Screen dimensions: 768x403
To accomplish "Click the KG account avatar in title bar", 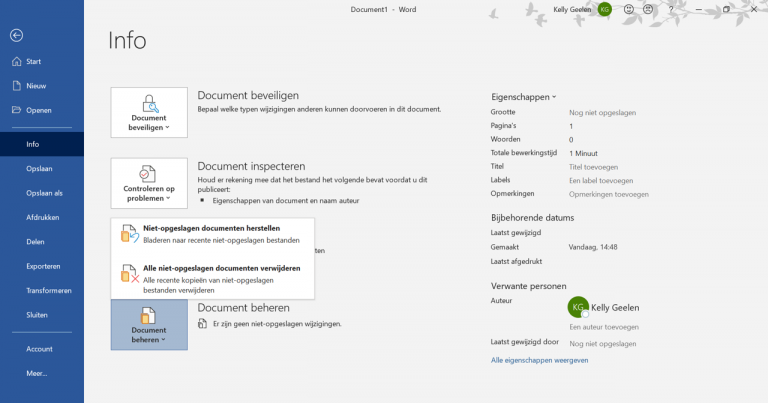I will point(605,9).
